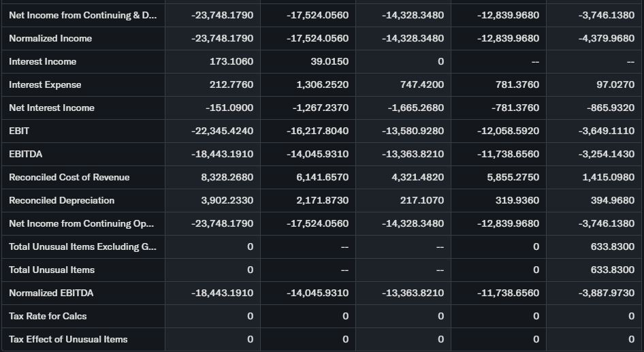Select the EBITDA row label
Screen dimensions: 644x352
[x=26, y=155]
